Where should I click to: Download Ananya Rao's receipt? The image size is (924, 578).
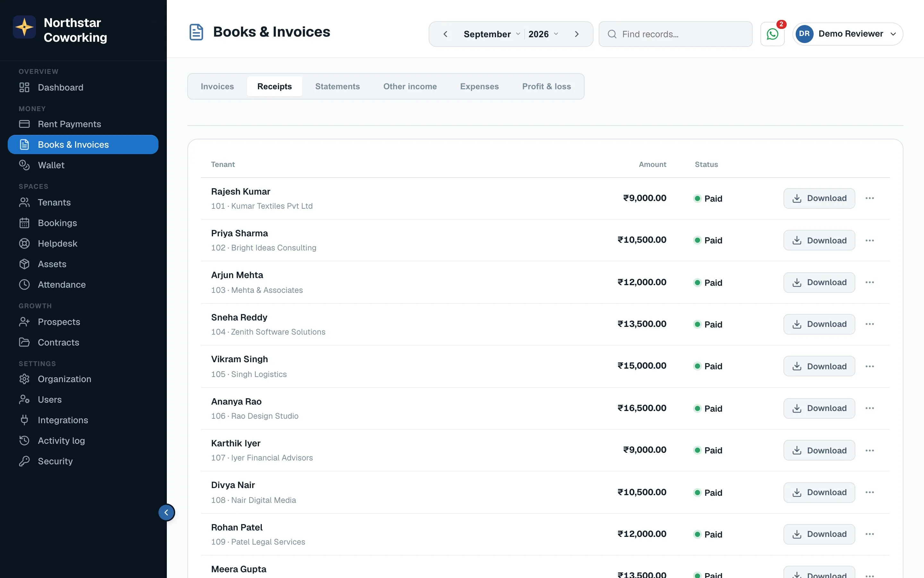(819, 408)
